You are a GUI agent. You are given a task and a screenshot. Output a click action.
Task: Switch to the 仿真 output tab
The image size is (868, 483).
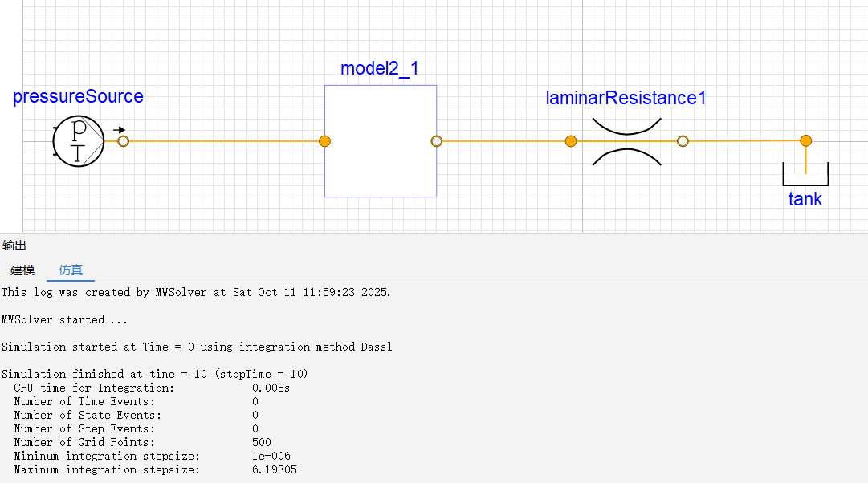[x=71, y=270]
